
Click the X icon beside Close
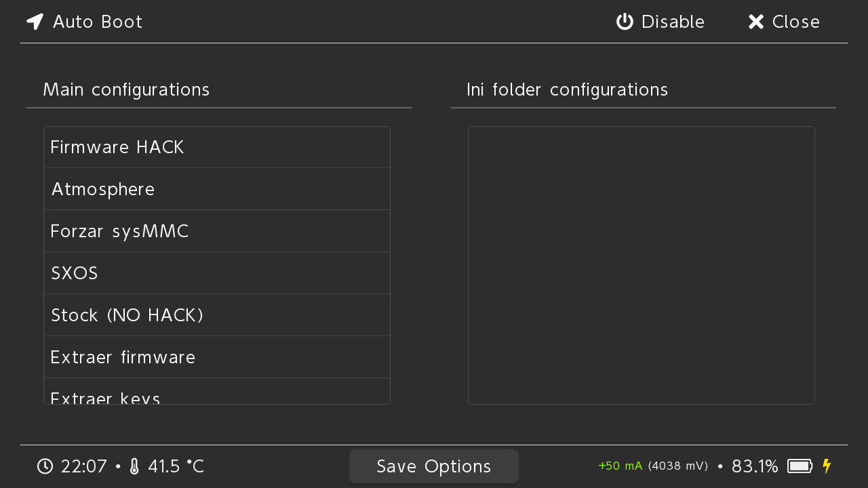click(756, 22)
